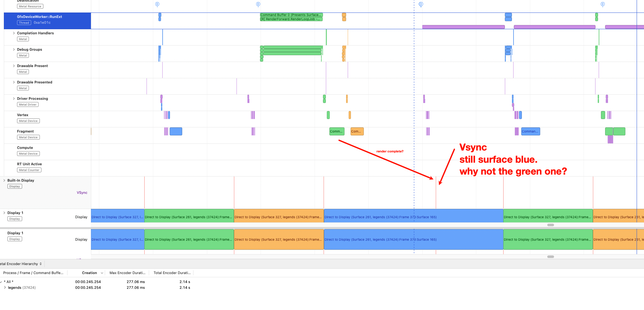Expand the Debug Groups track
The width and height of the screenshot is (644, 310).
14,49
